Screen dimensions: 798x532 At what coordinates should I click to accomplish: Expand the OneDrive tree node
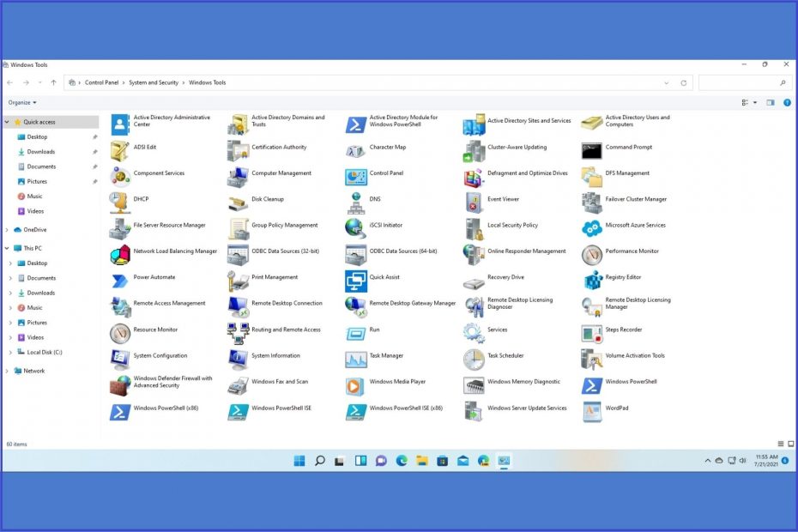coord(8,230)
